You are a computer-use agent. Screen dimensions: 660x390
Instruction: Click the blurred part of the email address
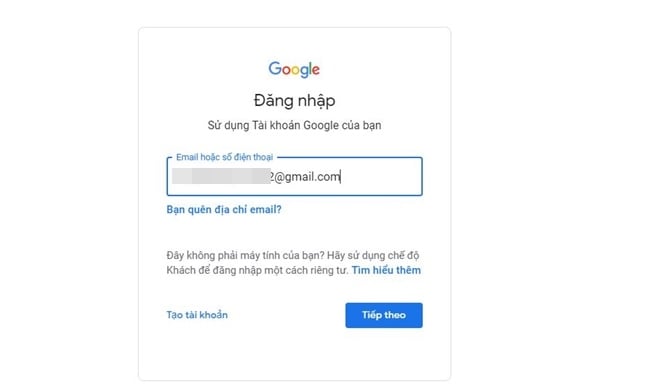pos(221,176)
